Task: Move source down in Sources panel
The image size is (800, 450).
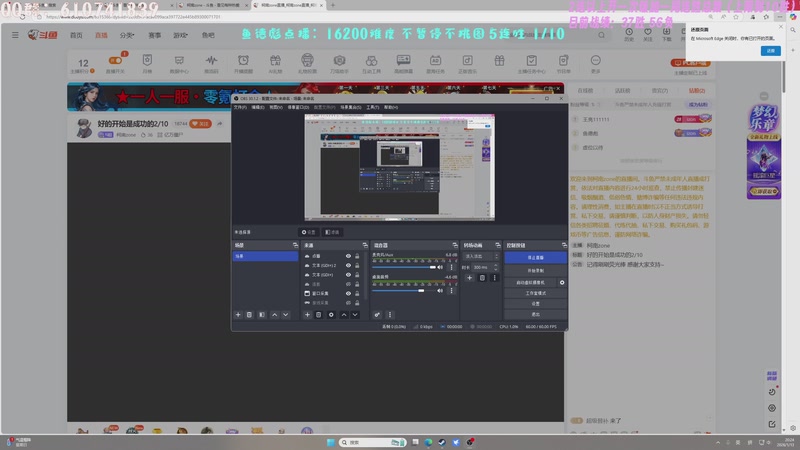Action: [x=355, y=315]
